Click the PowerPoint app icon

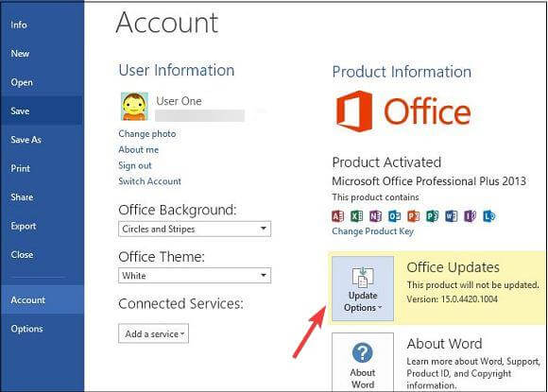point(413,216)
